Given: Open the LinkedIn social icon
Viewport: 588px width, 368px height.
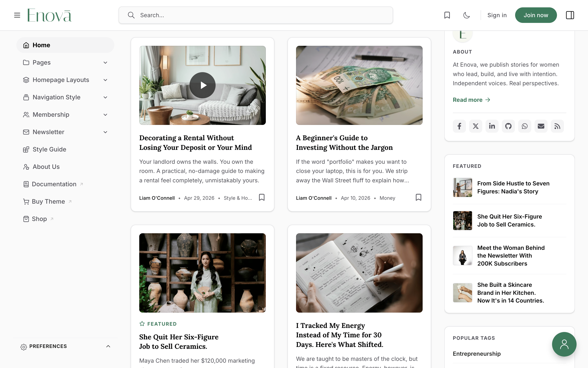Looking at the screenshot, I should (492, 126).
